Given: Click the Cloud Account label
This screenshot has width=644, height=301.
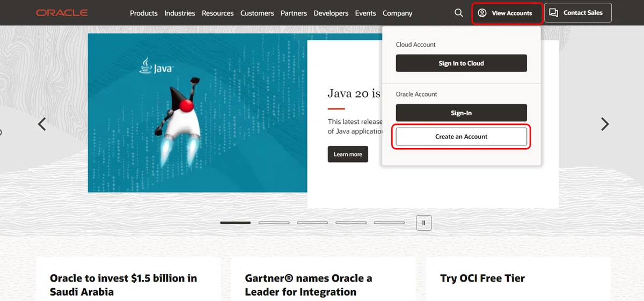Looking at the screenshot, I should [x=416, y=45].
